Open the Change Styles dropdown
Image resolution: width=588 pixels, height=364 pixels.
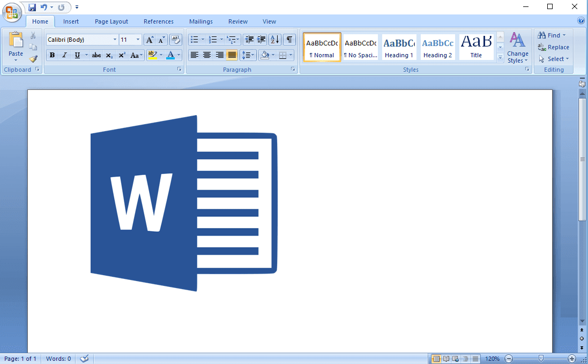point(517,48)
